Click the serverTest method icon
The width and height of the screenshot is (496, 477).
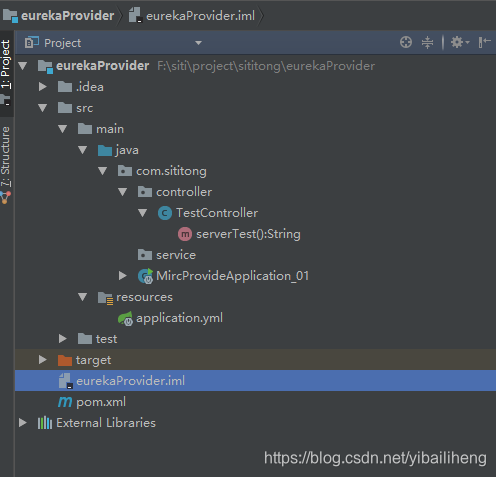(x=185, y=234)
